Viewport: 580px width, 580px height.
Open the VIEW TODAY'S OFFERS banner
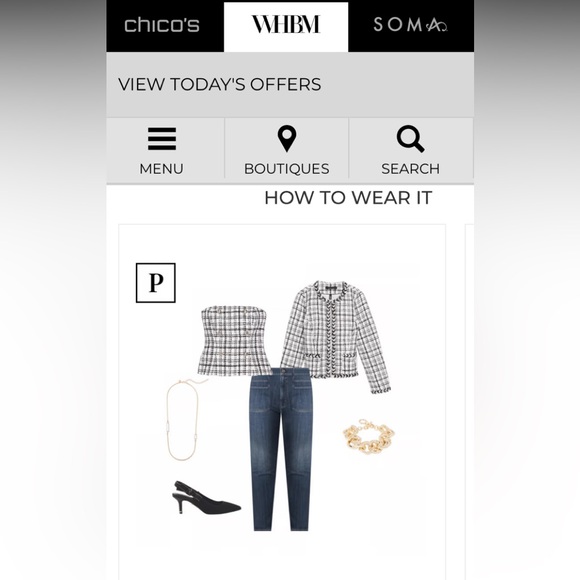(x=220, y=84)
